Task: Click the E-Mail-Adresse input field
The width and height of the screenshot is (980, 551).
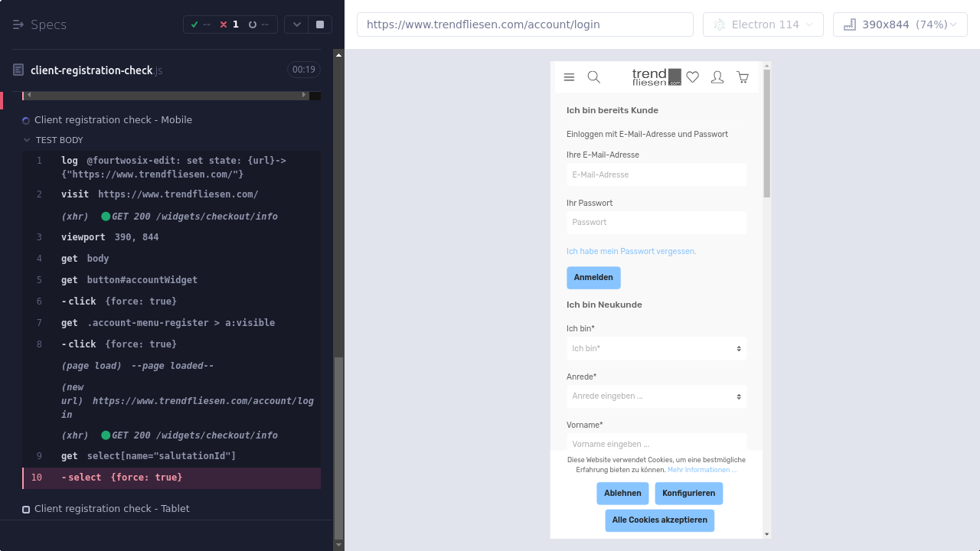Action: point(656,174)
